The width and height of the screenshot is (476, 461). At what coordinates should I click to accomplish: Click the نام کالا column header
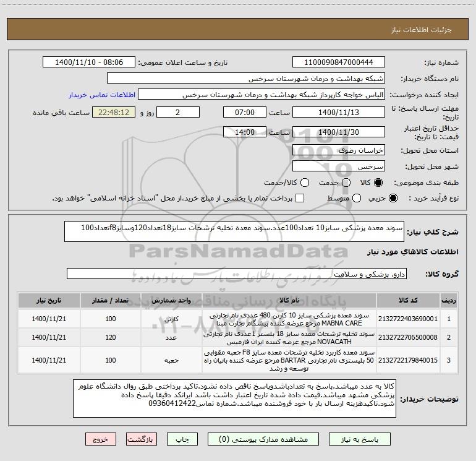pyautogui.click(x=289, y=300)
